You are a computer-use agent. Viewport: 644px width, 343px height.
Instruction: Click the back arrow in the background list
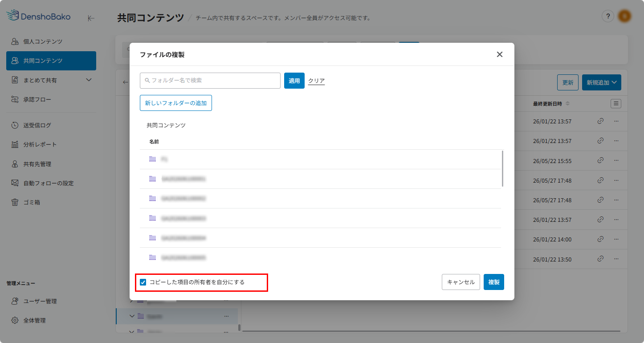coord(125,82)
